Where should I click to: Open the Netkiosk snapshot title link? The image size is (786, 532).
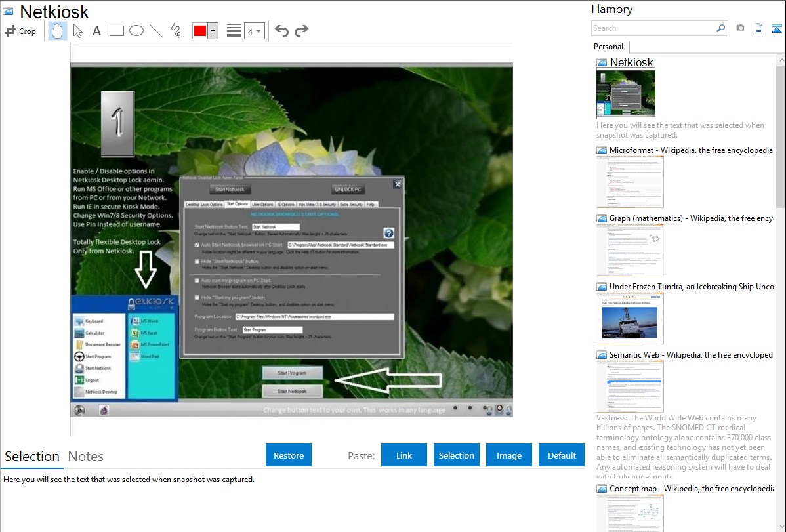[x=632, y=63]
